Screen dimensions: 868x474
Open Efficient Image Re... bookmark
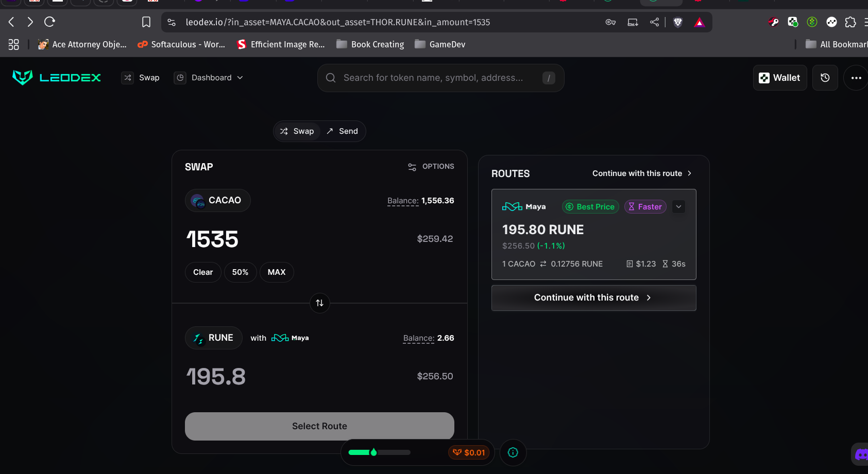point(281,44)
